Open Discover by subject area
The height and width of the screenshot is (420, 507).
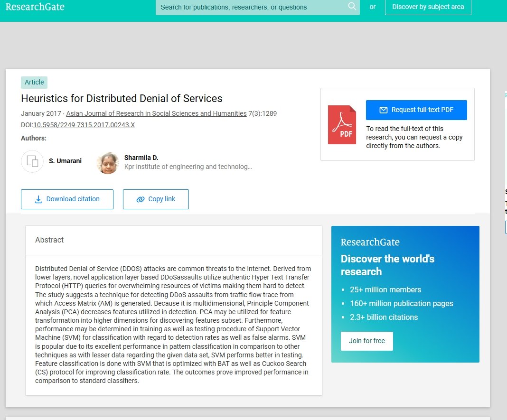point(428,7)
